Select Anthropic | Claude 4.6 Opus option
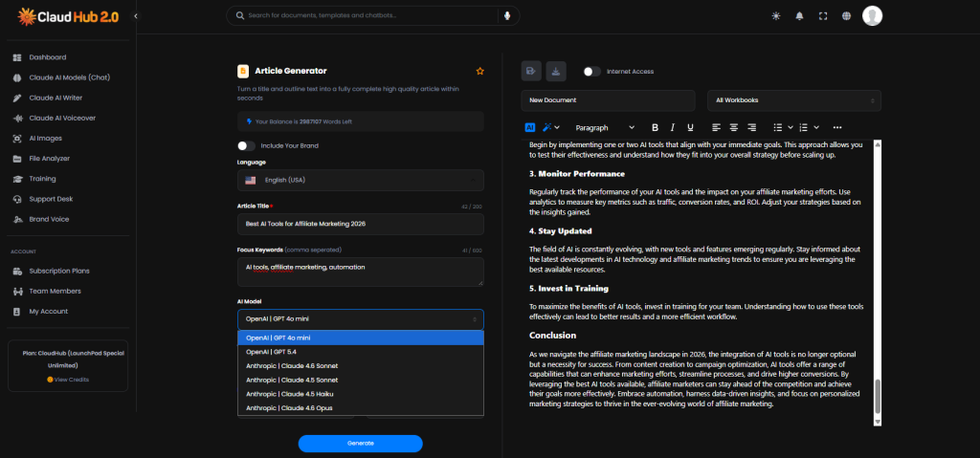Viewport: 980px width, 458px height. click(361, 408)
